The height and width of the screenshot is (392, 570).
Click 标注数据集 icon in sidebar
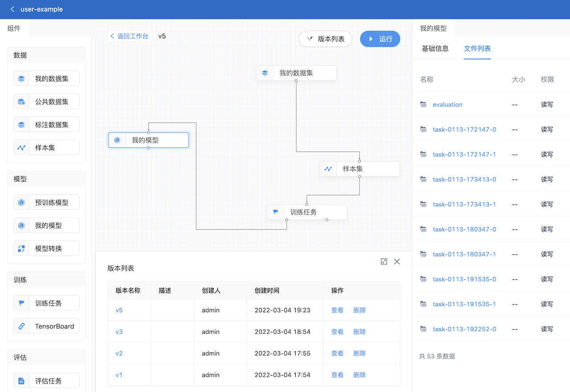pyautogui.click(x=21, y=125)
